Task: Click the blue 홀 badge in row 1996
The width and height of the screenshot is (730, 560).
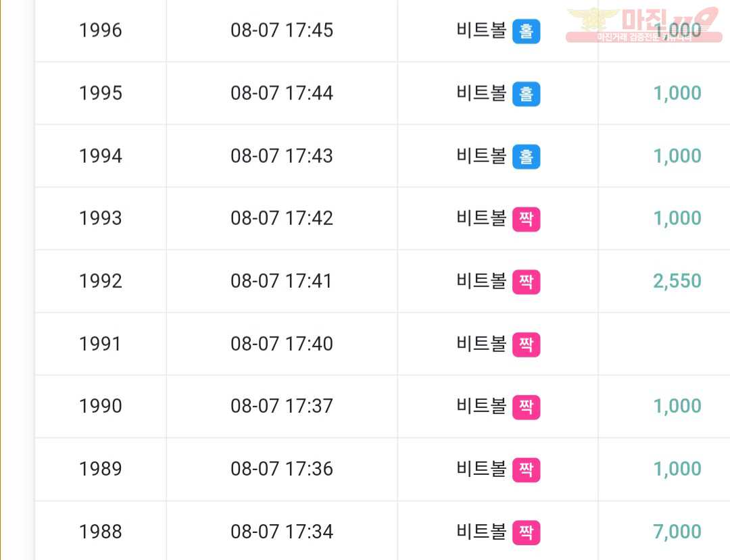Action: (x=526, y=31)
